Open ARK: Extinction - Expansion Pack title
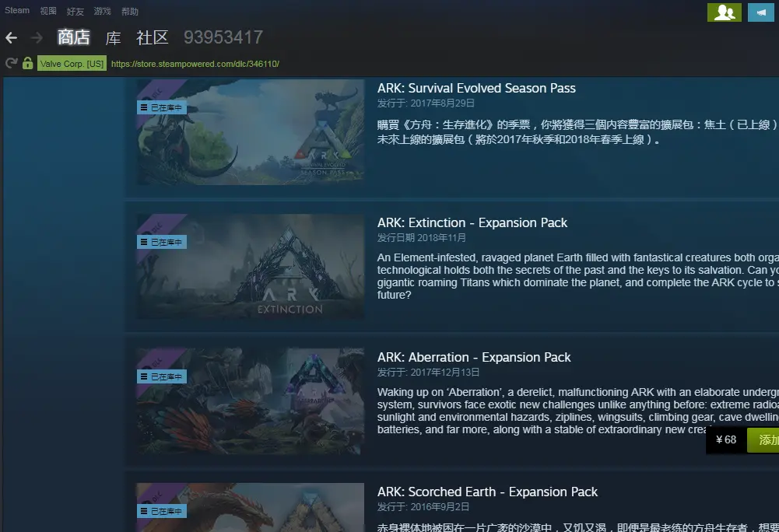The height and width of the screenshot is (532, 779). (x=472, y=222)
